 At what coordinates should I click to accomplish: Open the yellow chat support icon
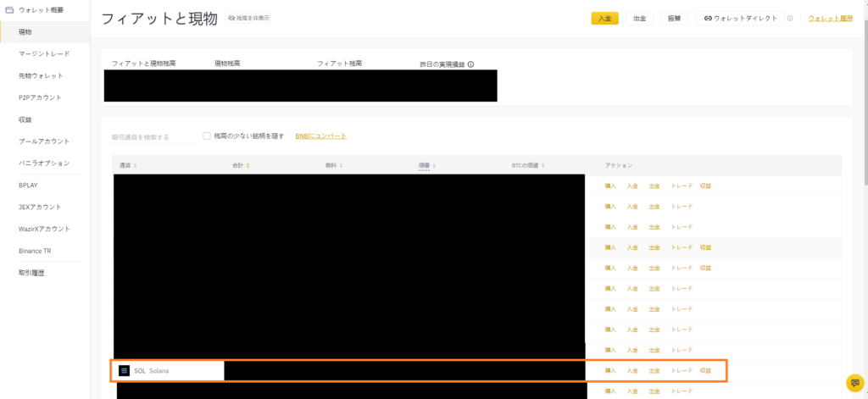pyautogui.click(x=854, y=381)
